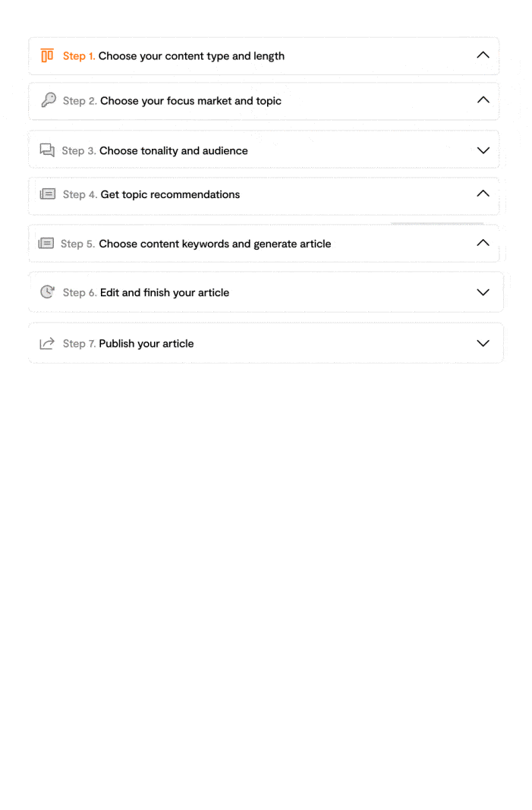The width and height of the screenshot is (532, 810).
Task: Click the share arrow icon for Step 7
Action: 47,343
